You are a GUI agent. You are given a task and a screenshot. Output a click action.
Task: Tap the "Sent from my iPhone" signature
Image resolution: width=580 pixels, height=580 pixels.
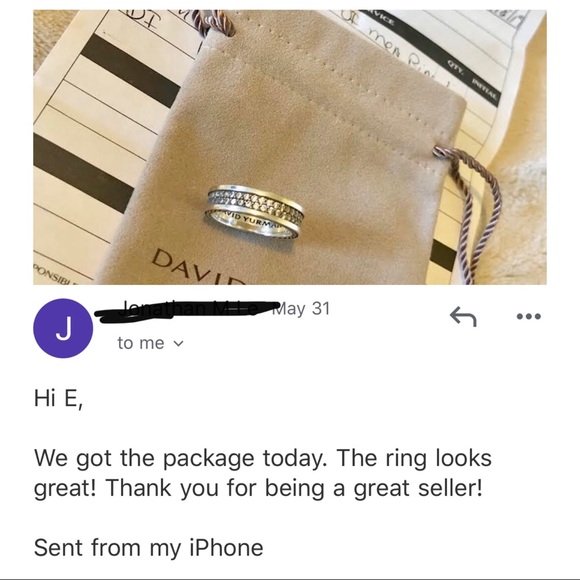coord(149,547)
